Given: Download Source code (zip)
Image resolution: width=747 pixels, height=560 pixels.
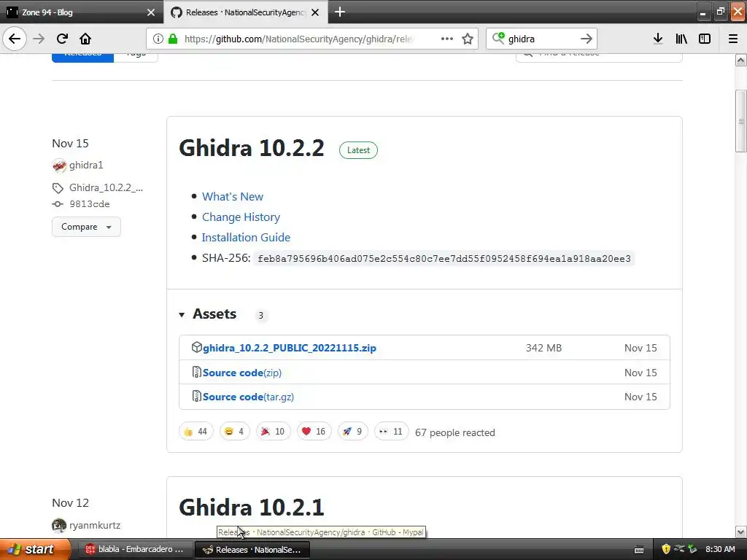Looking at the screenshot, I should point(242,373).
